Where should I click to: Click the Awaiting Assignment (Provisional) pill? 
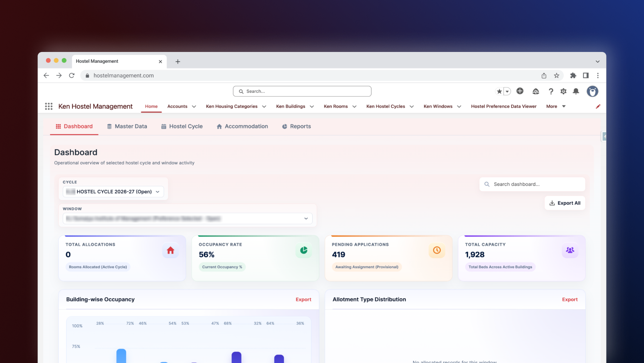[x=367, y=267]
